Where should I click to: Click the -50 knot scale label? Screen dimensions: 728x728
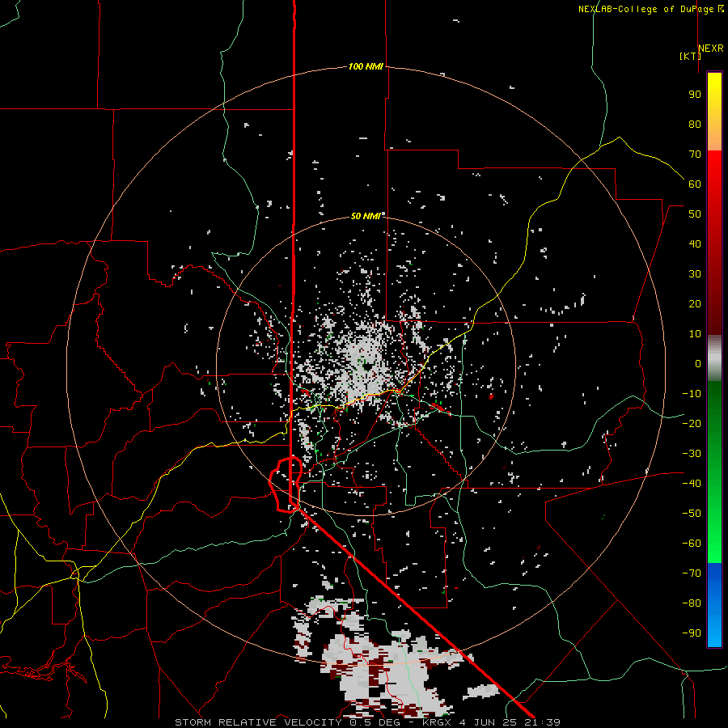692,514
